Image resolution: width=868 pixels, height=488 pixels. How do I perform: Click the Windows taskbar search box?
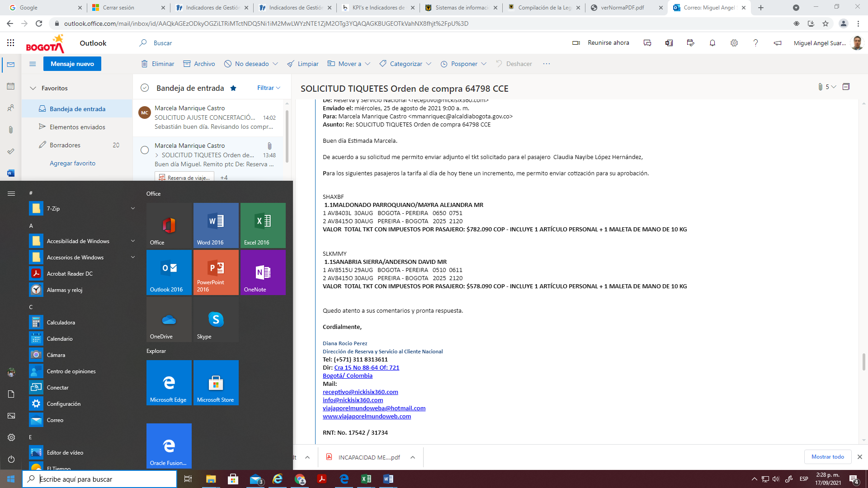coord(99,479)
